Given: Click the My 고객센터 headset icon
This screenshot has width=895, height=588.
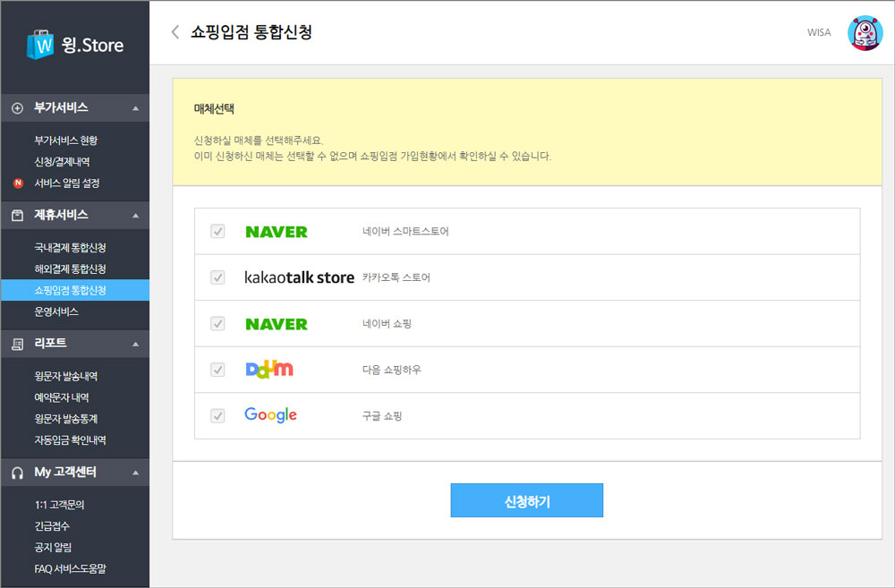Looking at the screenshot, I should tap(18, 473).
